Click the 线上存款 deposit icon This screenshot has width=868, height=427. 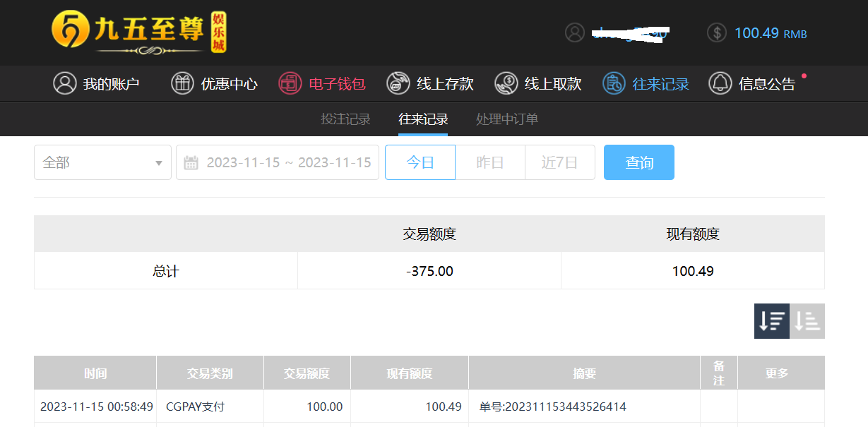point(398,83)
